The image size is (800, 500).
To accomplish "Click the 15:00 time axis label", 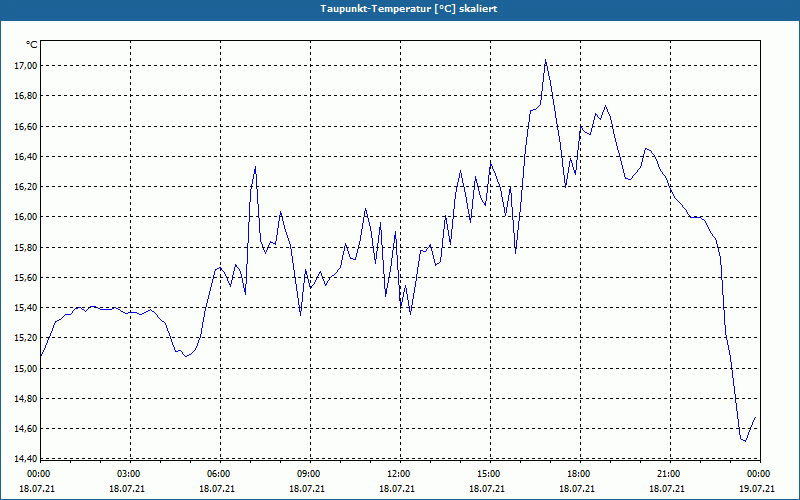I will pos(489,474).
